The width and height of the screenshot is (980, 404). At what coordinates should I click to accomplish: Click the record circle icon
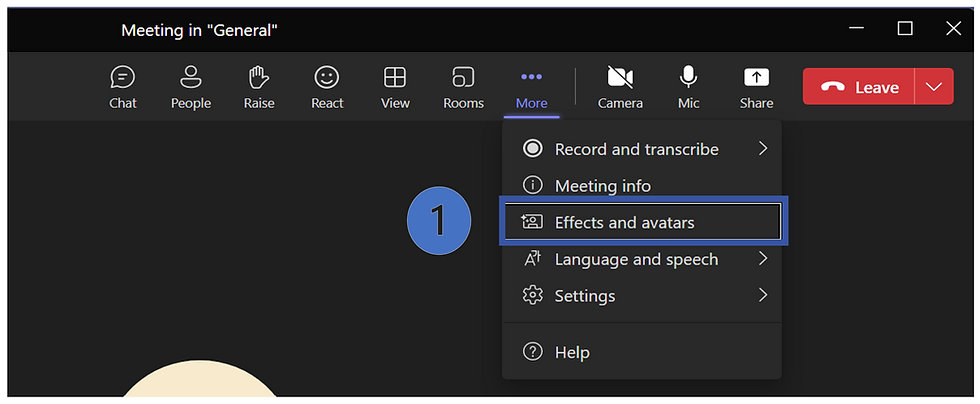pyautogui.click(x=532, y=149)
